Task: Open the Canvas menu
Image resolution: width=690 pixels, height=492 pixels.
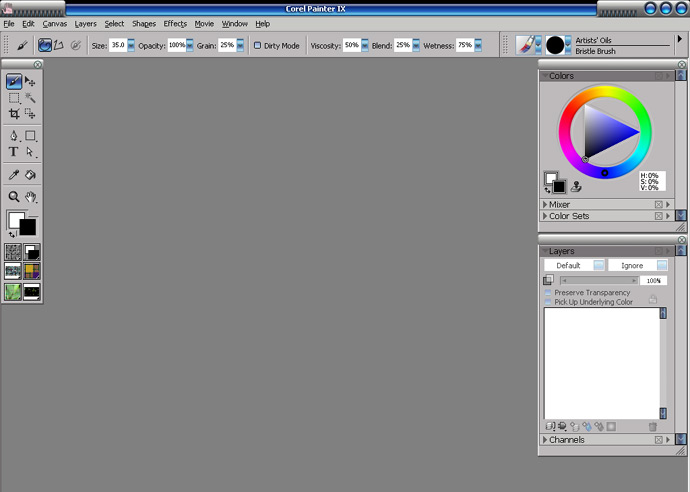Action: tap(55, 24)
